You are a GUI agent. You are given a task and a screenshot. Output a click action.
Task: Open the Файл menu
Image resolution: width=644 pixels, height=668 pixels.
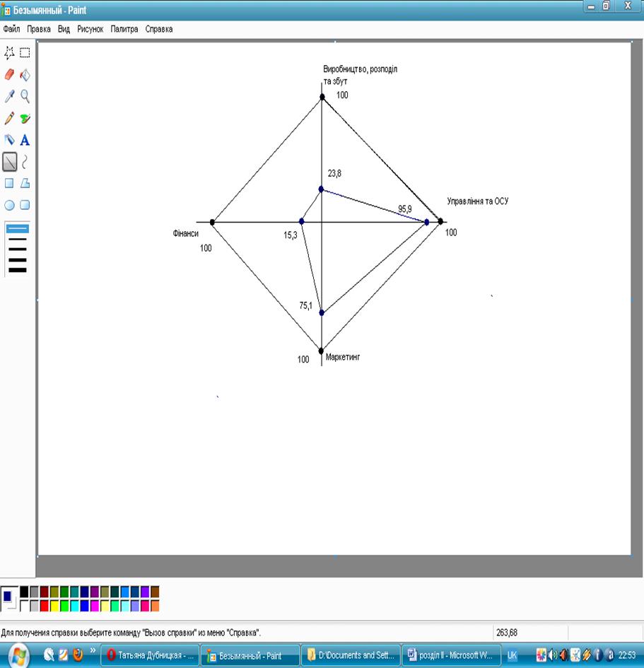[x=11, y=29]
